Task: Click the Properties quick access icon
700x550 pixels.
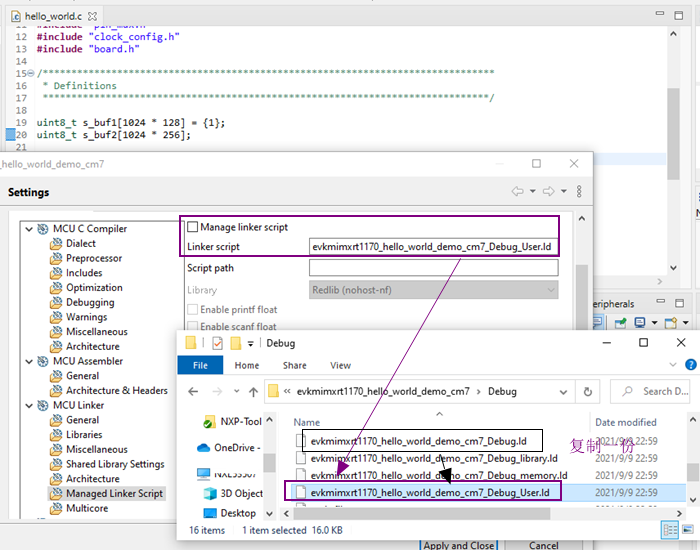Action: pos(217,343)
